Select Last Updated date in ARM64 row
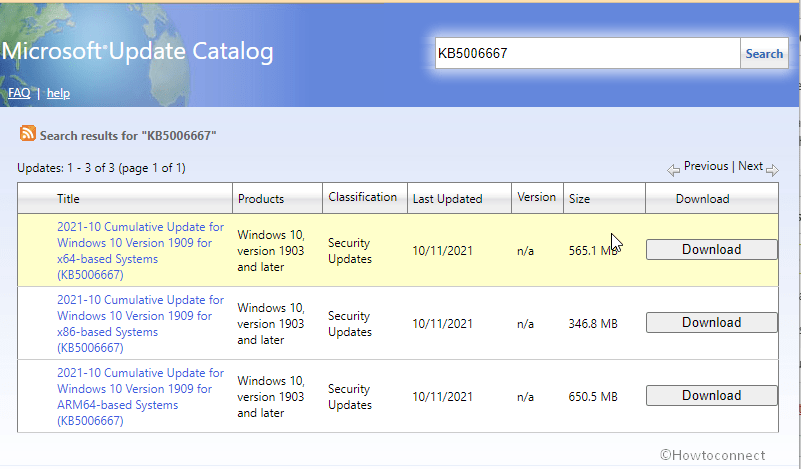 (x=442, y=397)
